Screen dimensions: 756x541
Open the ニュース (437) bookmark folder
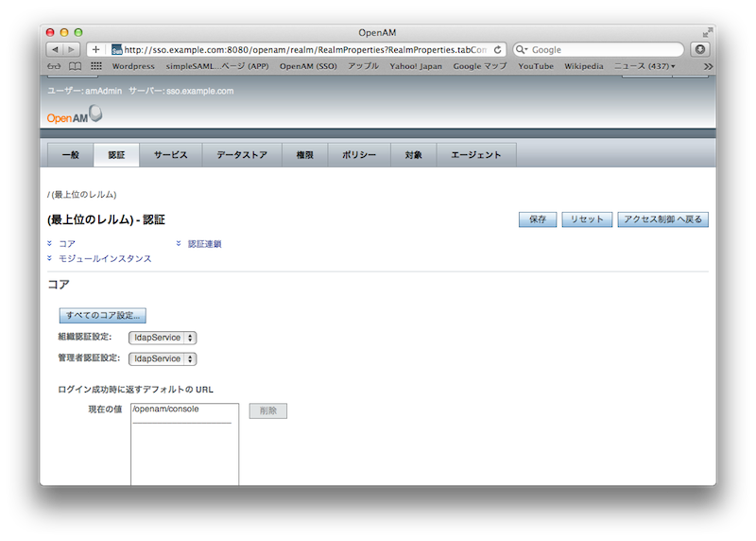(645, 66)
